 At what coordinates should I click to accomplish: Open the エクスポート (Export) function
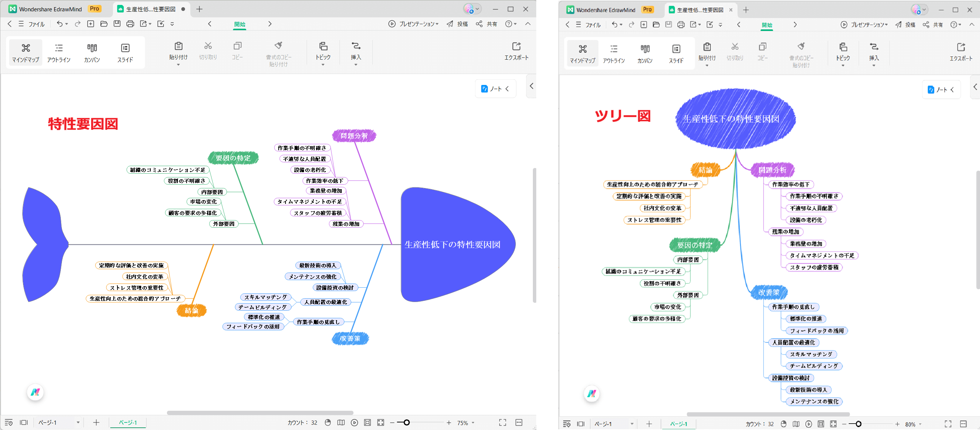(517, 52)
